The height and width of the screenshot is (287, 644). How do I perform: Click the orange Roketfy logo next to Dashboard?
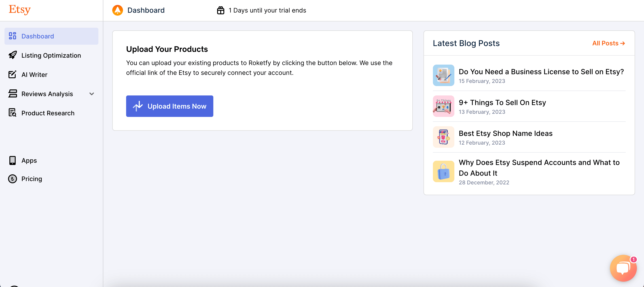[117, 10]
